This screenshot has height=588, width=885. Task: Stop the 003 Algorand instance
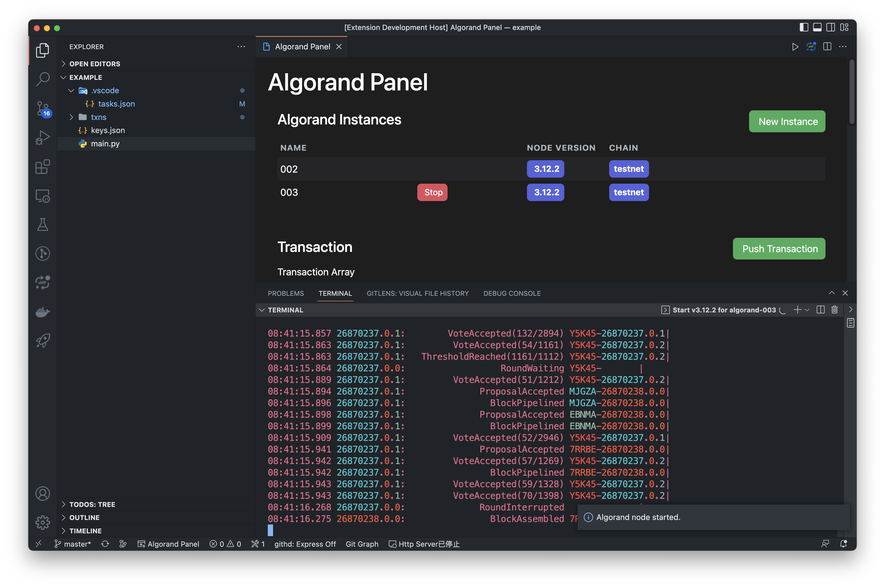pos(432,192)
